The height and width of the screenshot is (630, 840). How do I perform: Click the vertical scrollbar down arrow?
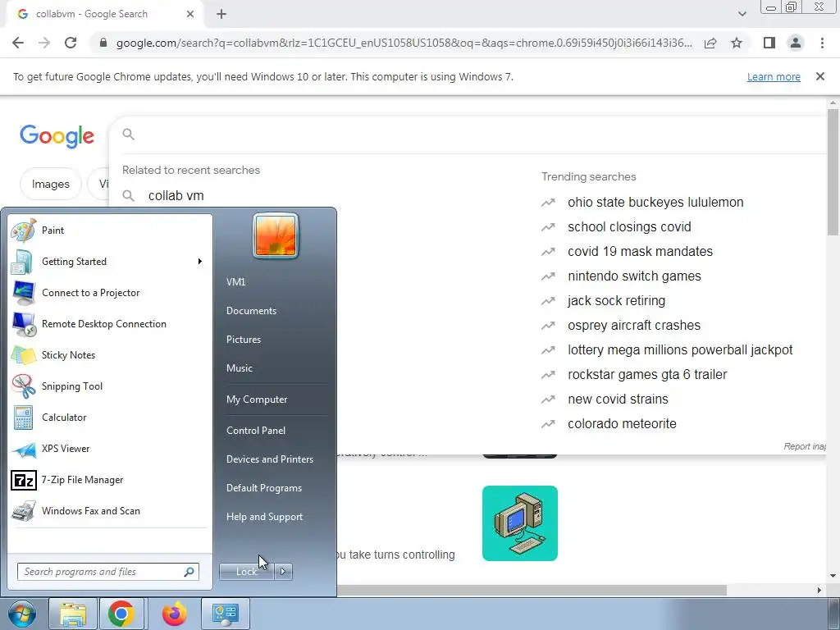[x=833, y=576]
